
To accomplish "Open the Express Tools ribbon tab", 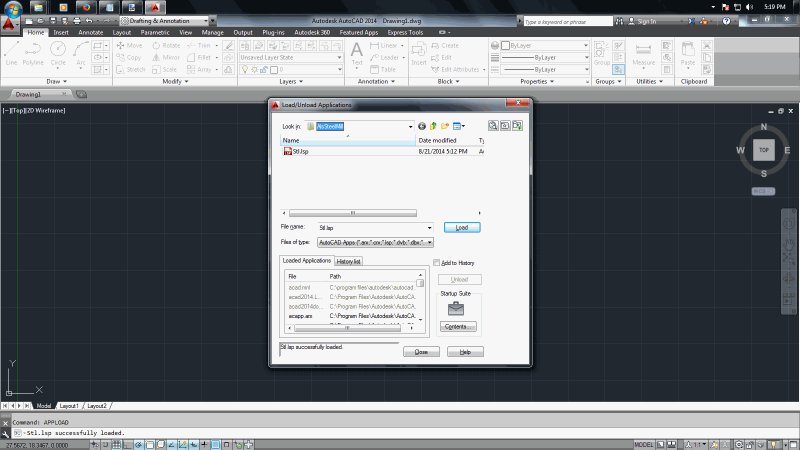I will coord(405,32).
